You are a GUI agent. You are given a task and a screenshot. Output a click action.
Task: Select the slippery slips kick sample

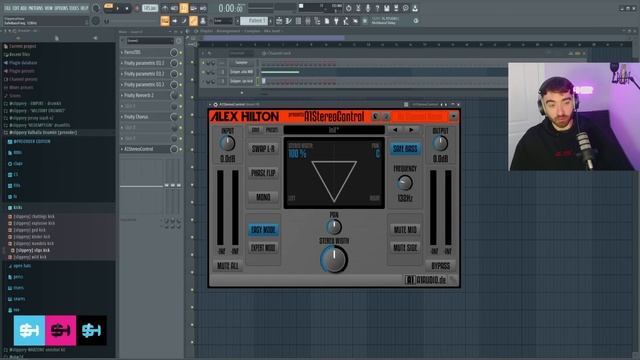tap(33, 250)
